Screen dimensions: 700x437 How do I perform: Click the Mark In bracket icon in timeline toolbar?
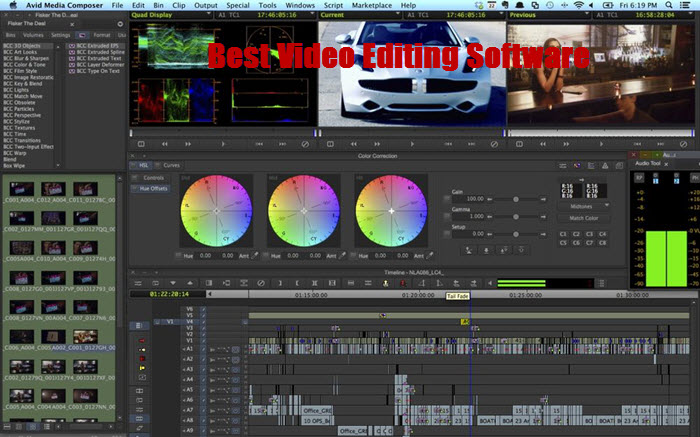(280, 283)
